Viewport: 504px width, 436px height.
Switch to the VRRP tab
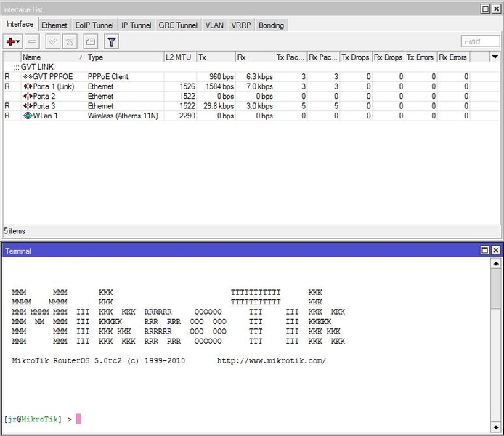241,25
